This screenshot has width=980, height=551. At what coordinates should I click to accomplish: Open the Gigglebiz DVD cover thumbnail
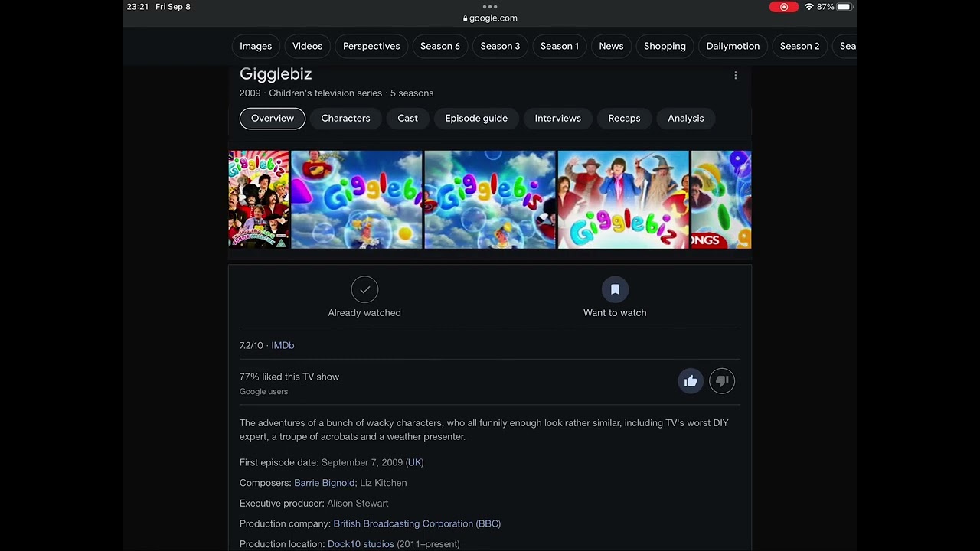coord(259,200)
